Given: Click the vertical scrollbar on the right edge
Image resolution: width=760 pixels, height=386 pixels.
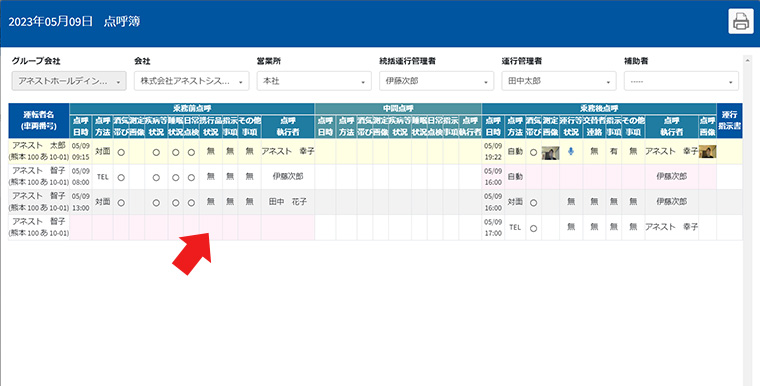Looking at the screenshot, I should click(x=747, y=221).
